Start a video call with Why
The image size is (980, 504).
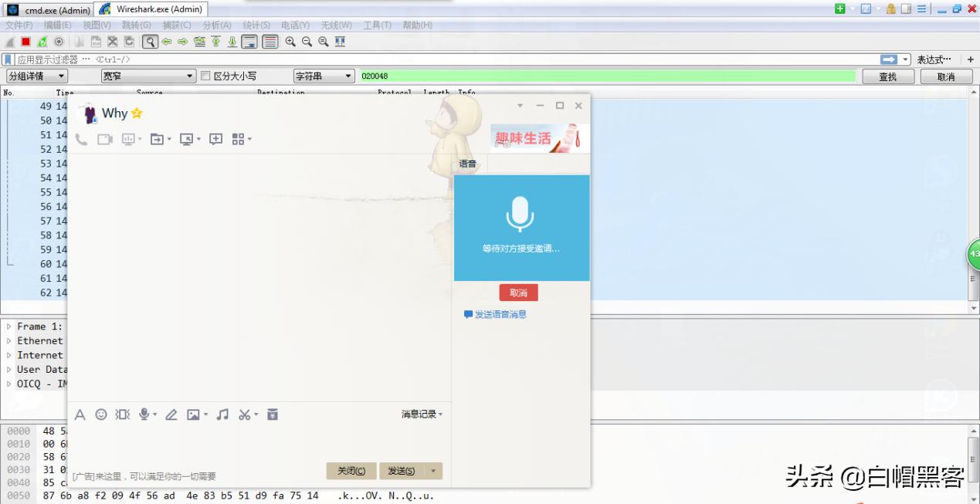point(105,139)
